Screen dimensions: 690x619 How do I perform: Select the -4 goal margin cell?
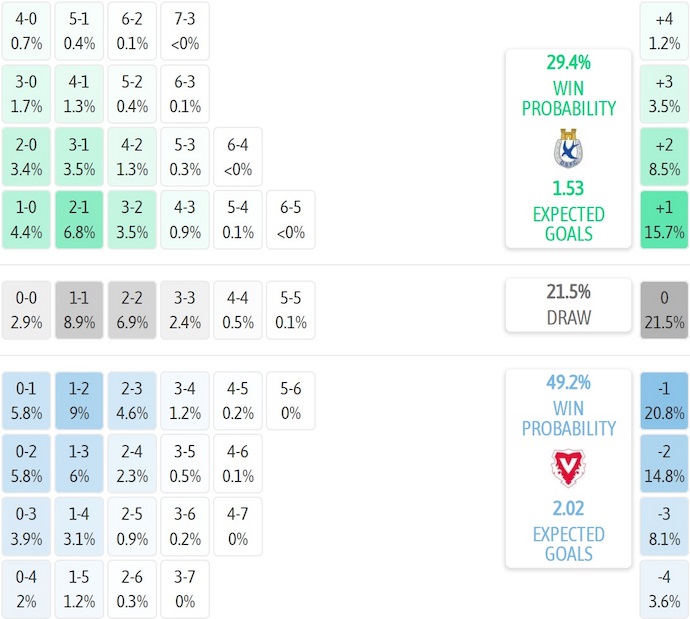[x=664, y=590]
